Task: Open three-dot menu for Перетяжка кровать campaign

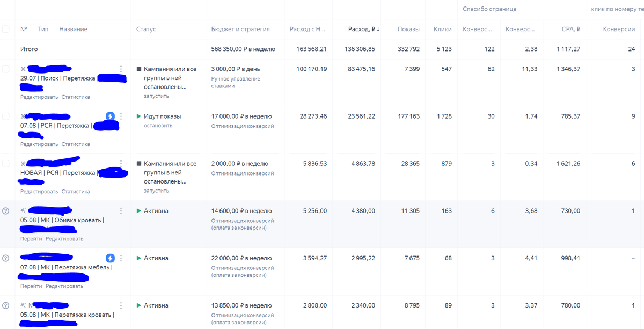Action: click(x=121, y=305)
